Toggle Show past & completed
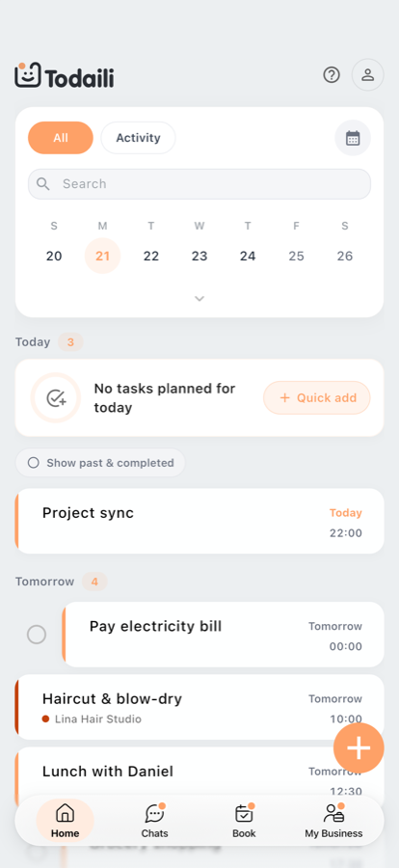 tap(100, 463)
